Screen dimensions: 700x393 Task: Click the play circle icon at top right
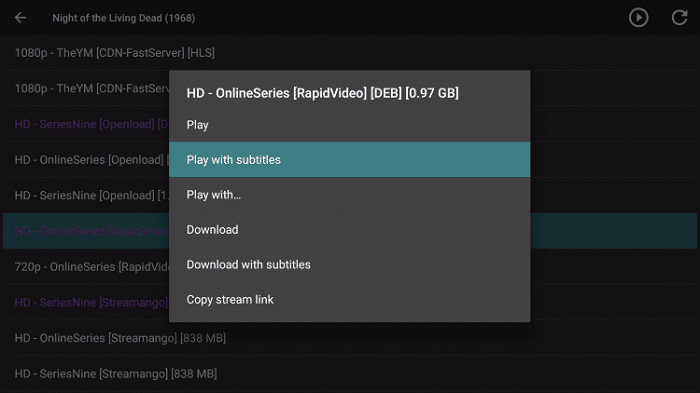pyautogui.click(x=638, y=18)
